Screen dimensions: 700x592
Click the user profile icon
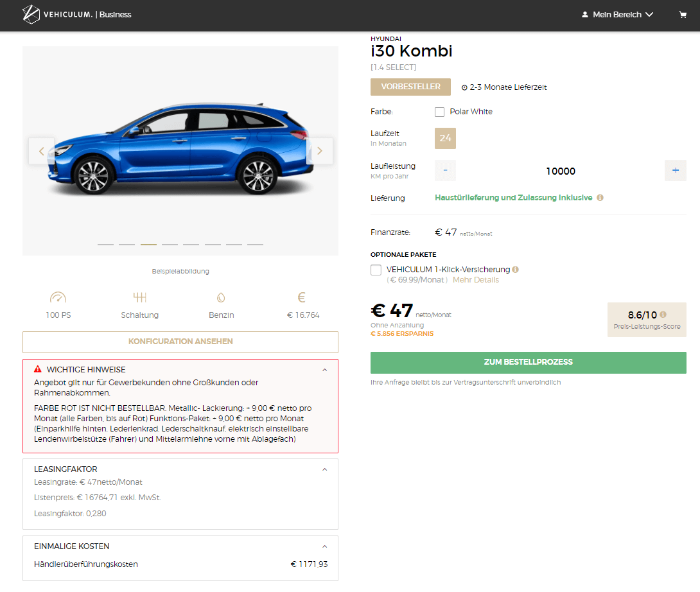(585, 15)
